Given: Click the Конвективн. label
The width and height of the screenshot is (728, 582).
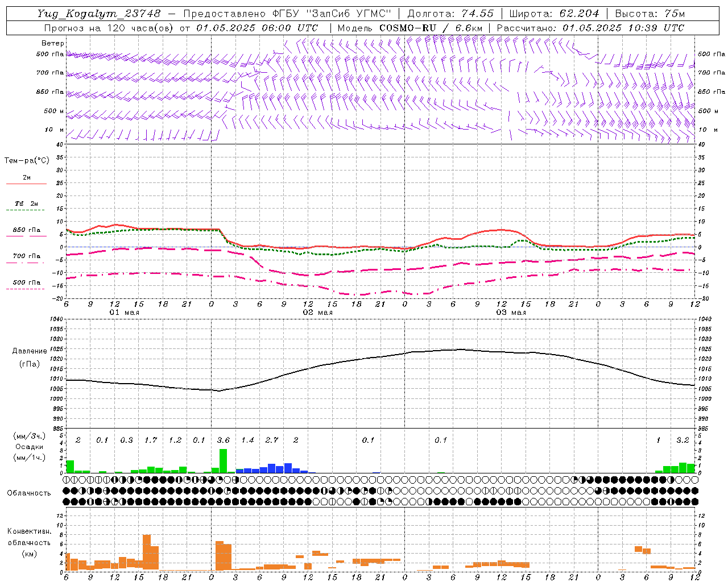Looking at the screenshot, I should pos(30,531).
